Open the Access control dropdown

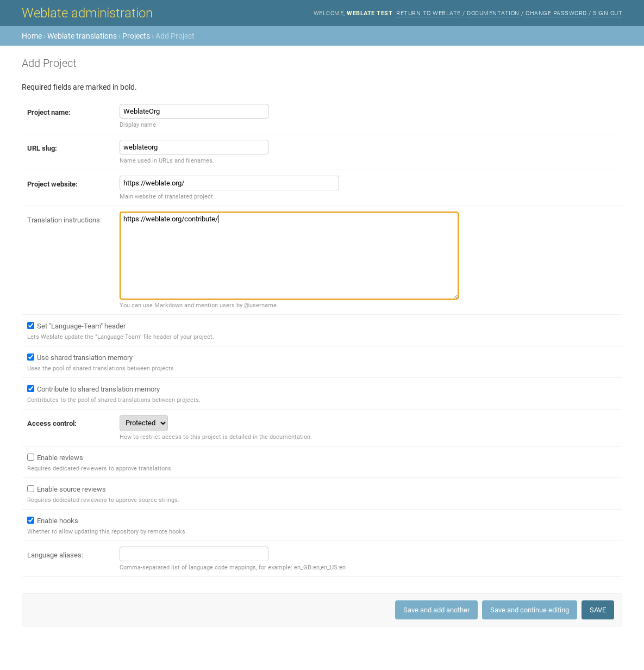coord(143,423)
